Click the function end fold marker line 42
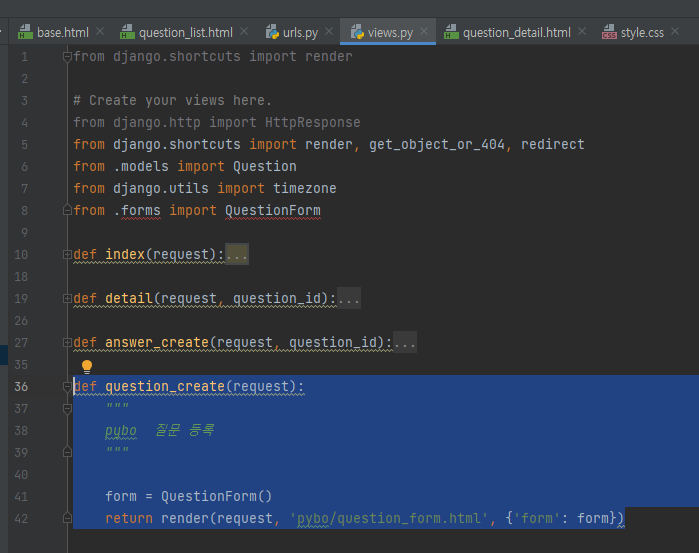 pyautogui.click(x=67, y=518)
